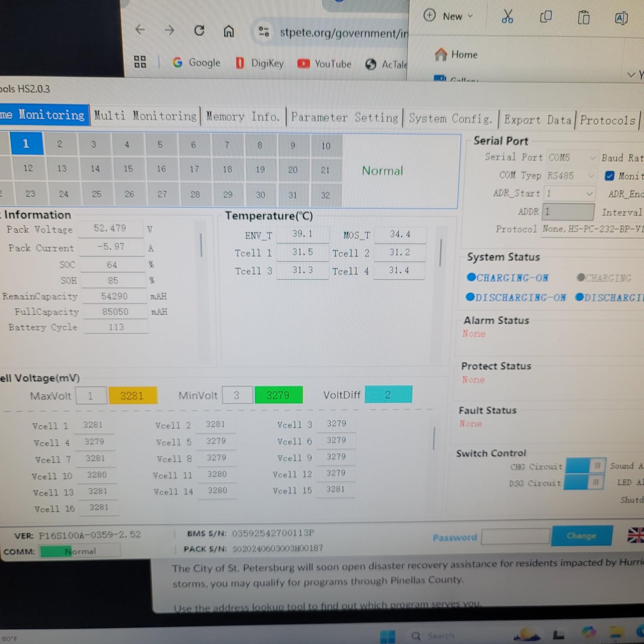Screen dimensions: 644x644
Task: Go to browser home page icon
Action: [229, 31]
